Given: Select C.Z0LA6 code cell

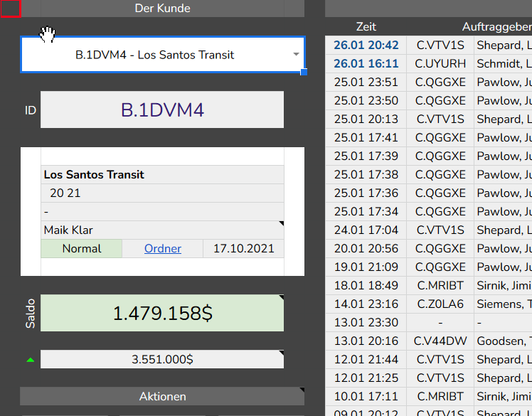Looking at the screenshot, I should (x=440, y=304).
